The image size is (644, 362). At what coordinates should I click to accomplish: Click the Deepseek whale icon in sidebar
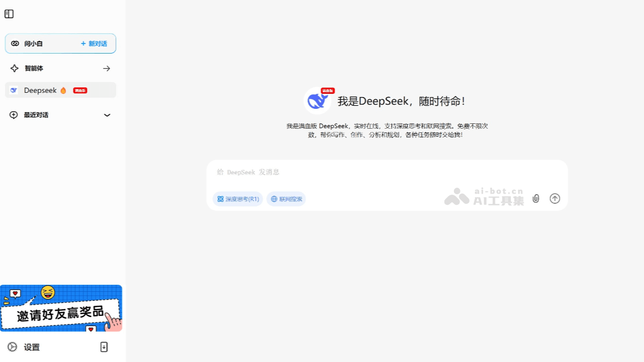[13, 90]
